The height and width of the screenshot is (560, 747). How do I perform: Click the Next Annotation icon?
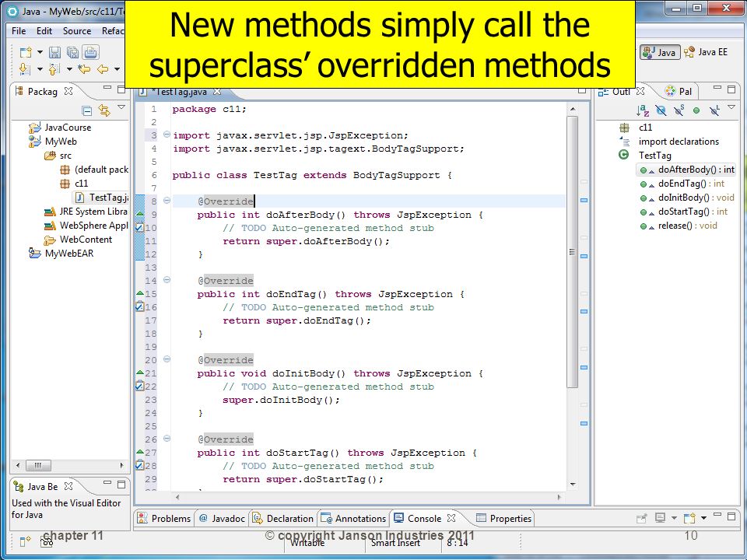[x=25, y=69]
